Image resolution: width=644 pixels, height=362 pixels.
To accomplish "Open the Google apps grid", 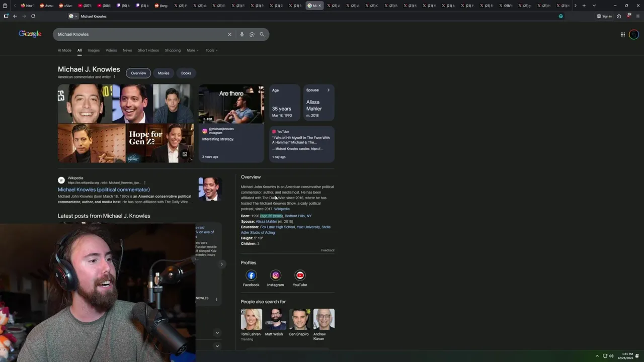I will click(x=622, y=34).
